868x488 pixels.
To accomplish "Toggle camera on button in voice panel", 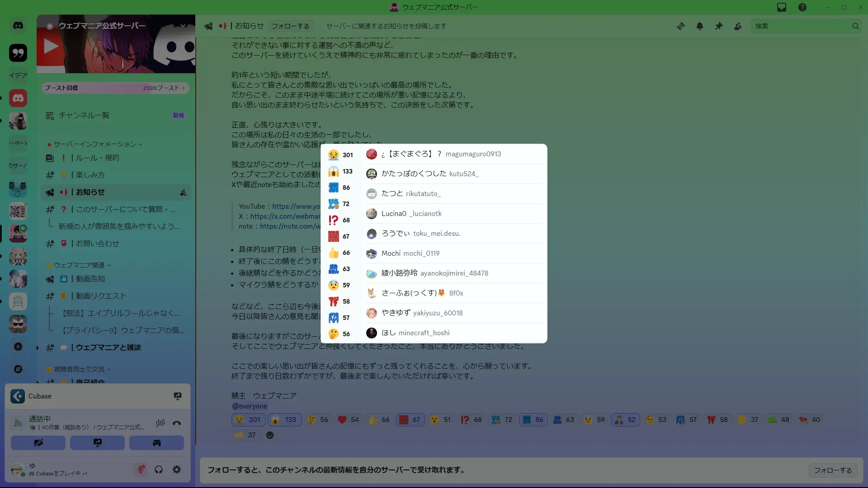I will point(38,443).
